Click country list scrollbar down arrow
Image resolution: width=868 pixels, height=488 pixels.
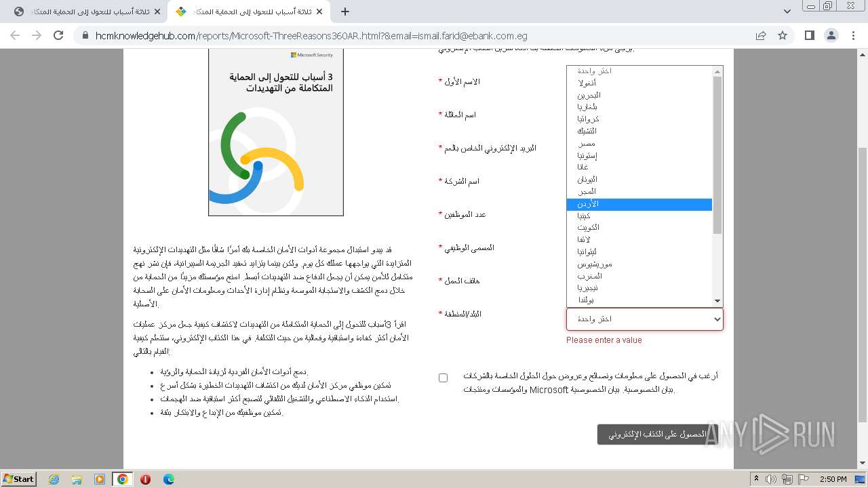click(x=717, y=301)
